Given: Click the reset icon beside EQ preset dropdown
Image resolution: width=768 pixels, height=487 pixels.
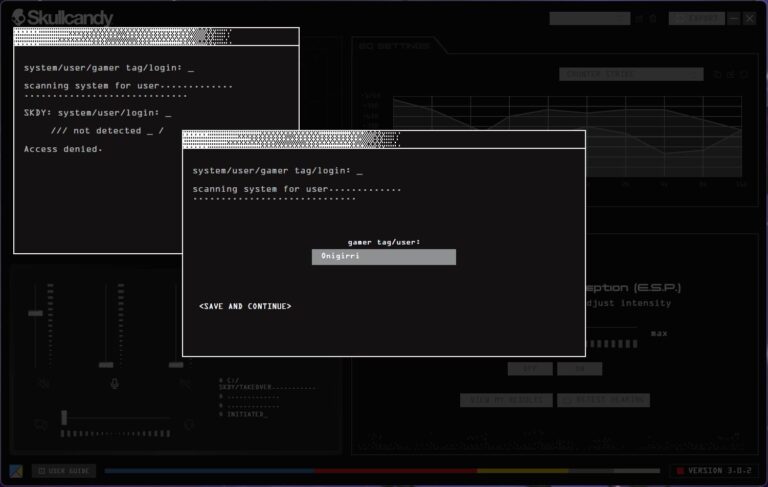Looking at the screenshot, I should click(x=717, y=74).
